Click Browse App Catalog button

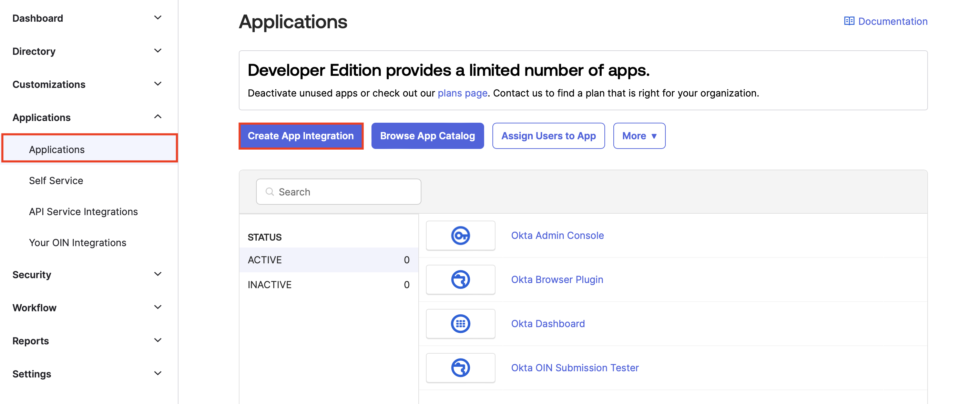tap(428, 136)
